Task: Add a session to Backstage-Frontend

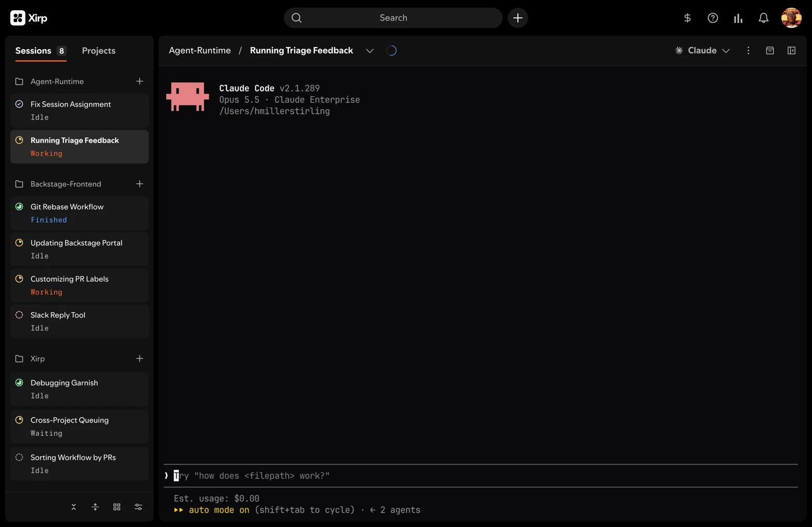Action: (139, 184)
